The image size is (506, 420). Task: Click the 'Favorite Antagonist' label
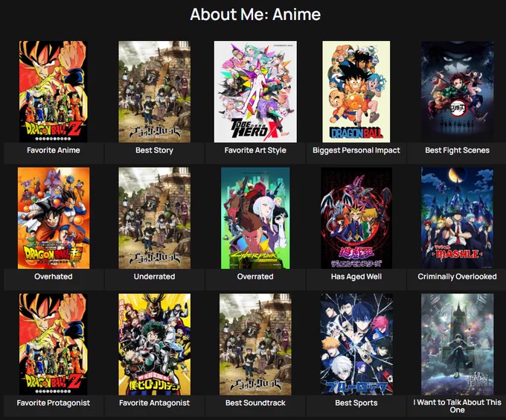click(154, 403)
